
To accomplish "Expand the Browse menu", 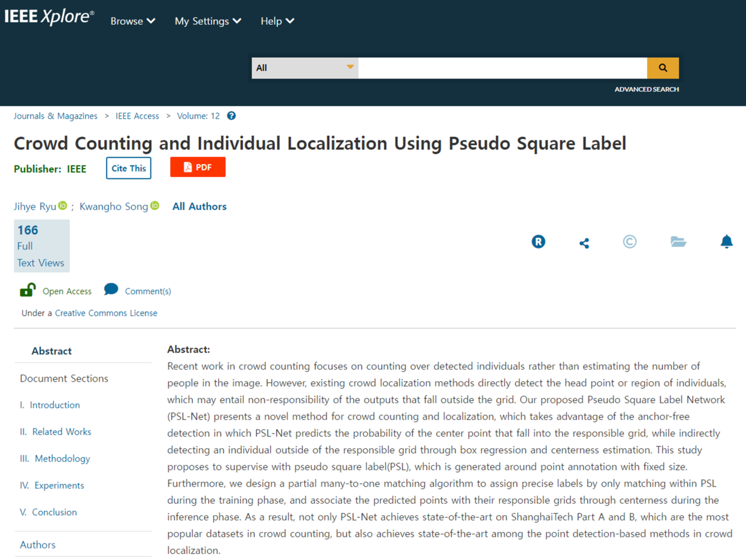I will (133, 21).
